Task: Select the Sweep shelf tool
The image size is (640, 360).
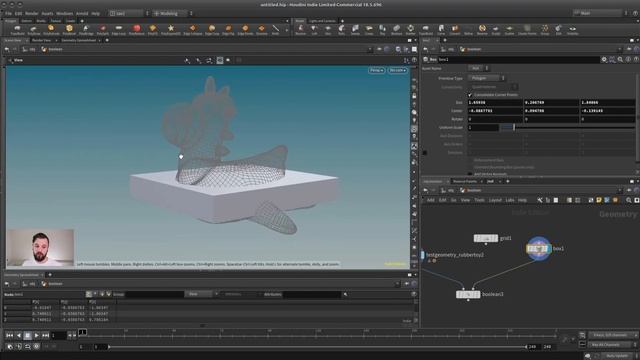Action: (x=355, y=29)
